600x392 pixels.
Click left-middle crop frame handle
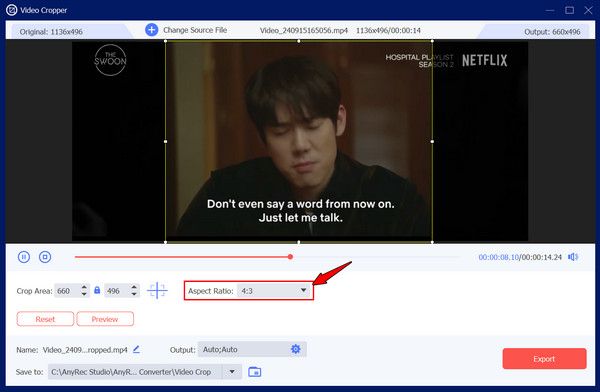coord(165,141)
